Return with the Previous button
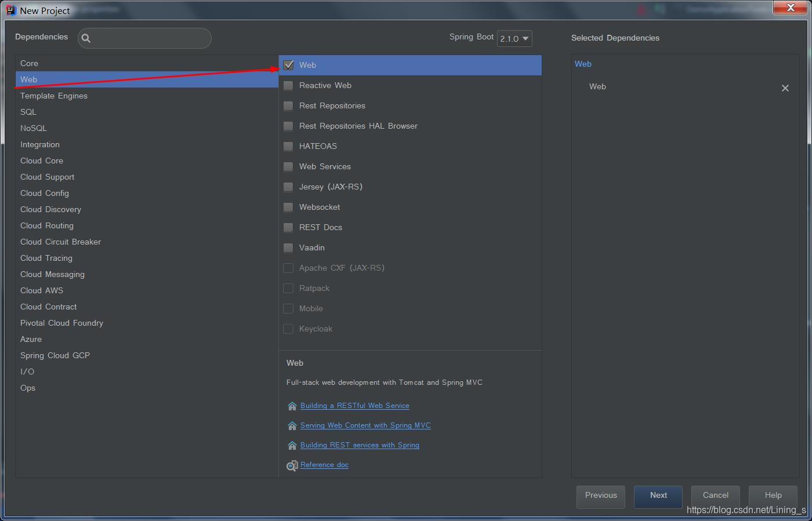This screenshot has width=812, height=521. 601,496
